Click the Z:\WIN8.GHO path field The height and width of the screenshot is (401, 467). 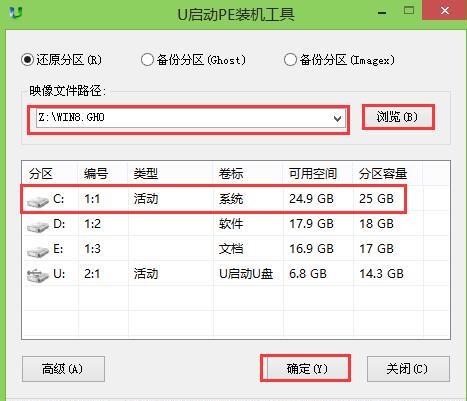191,119
